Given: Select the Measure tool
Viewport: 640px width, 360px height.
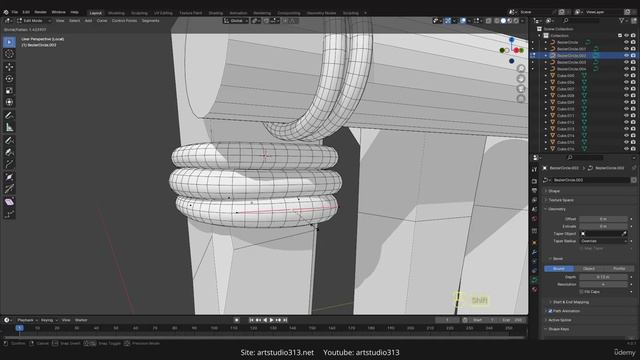Looking at the screenshot, I should (x=9, y=127).
